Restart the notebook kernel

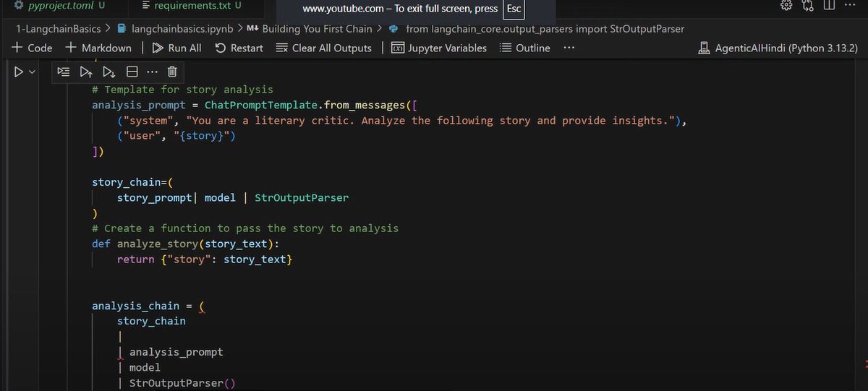(x=239, y=48)
